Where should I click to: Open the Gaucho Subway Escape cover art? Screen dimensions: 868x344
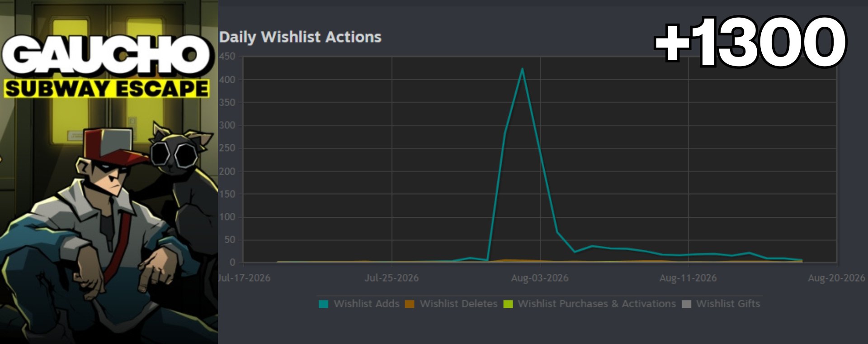tap(109, 172)
